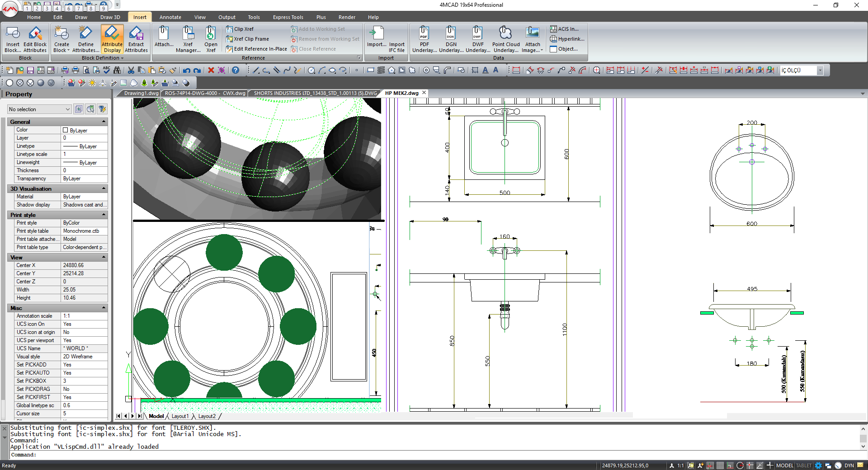Switch to the Drawing1.dwg document tab
The width and height of the screenshot is (868, 470).
(x=141, y=93)
